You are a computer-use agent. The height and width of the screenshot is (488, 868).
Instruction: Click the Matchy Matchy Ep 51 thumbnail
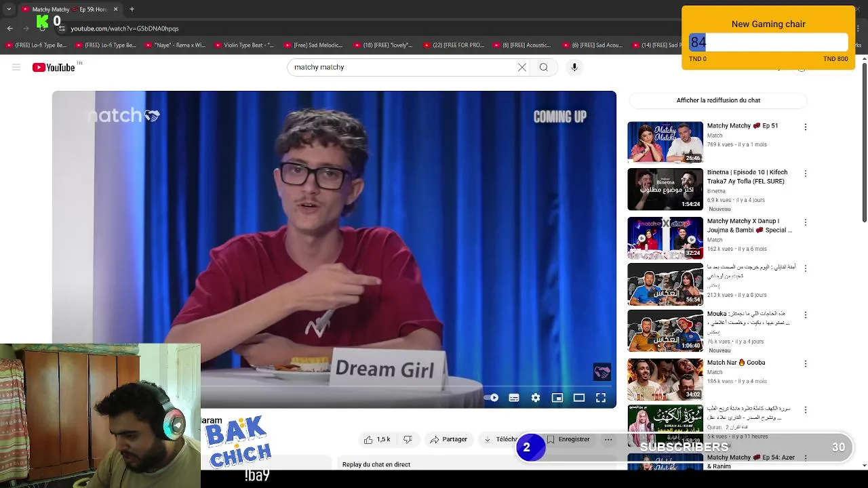pos(665,142)
